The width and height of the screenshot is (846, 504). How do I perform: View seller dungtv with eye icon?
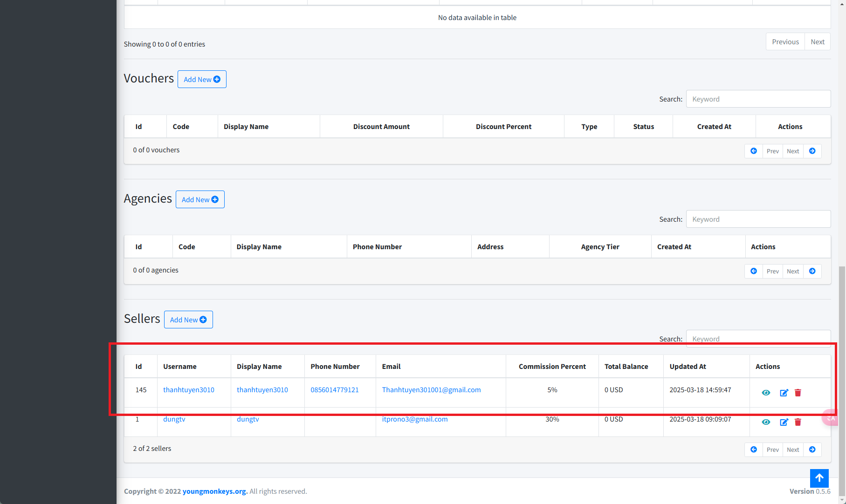[766, 422]
